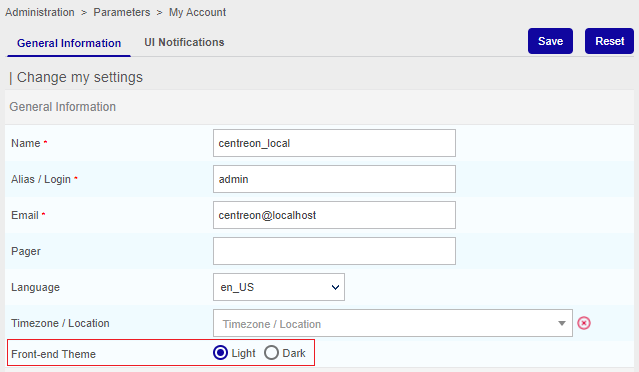
Task: Open Administration in the breadcrumb
Action: click(40, 12)
